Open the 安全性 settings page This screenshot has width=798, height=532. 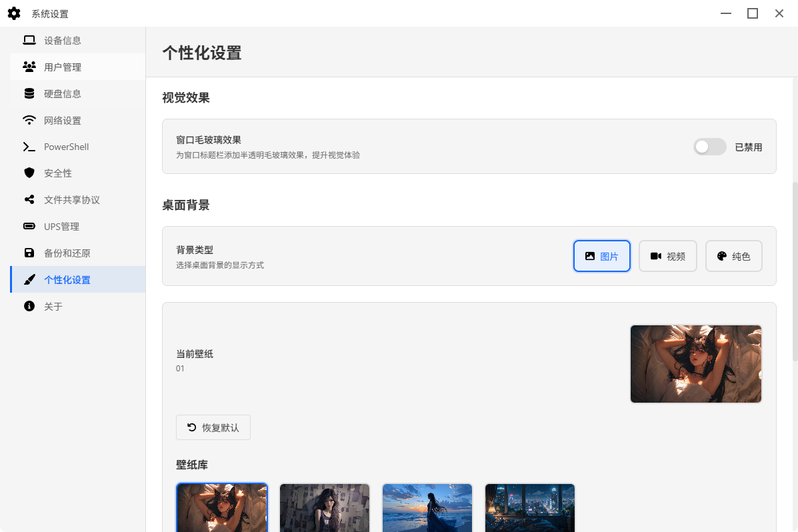pos(78,173)
